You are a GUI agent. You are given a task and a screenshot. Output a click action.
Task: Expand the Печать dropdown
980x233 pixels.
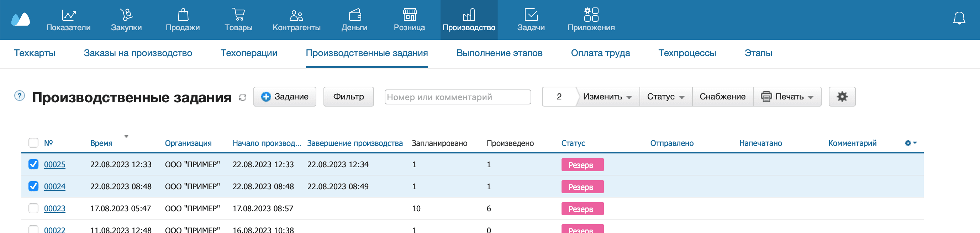(x=787, y=96)
